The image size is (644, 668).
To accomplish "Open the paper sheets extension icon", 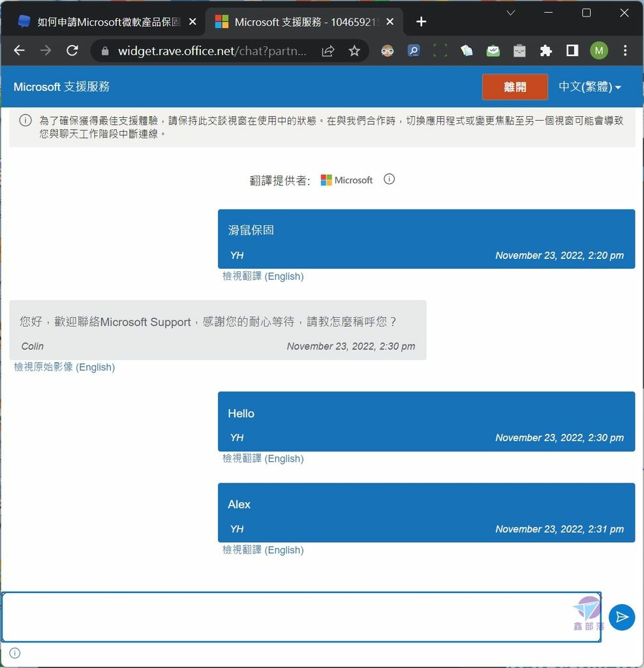I will [x=467, y=51].
